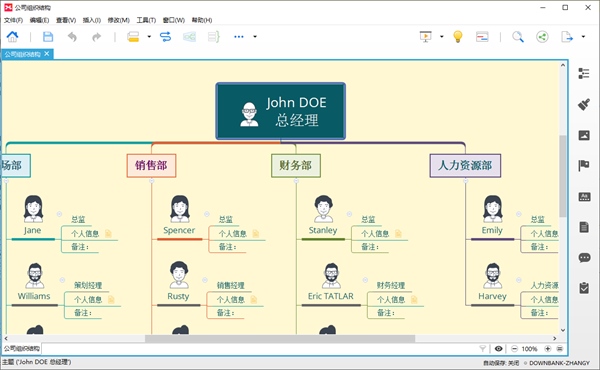Share the mind map
The width and height of the screenshot is (600, 370).
(x=542, y=37)
